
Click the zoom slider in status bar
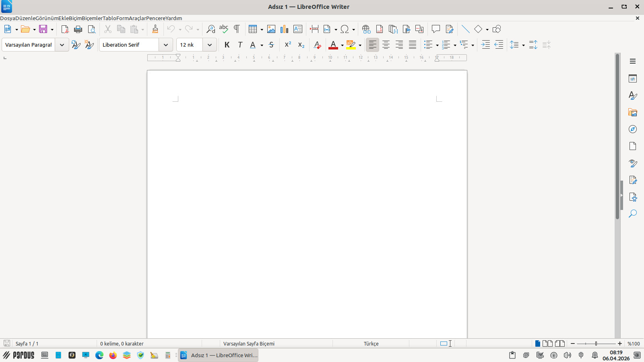[x=596, y=343]
